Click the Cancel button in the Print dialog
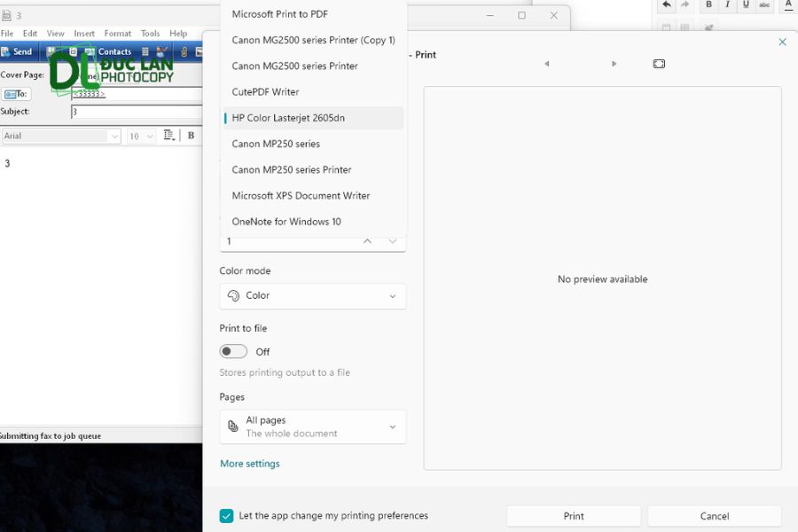This screenshot has width=798, height=532. (x=715, y=516)
